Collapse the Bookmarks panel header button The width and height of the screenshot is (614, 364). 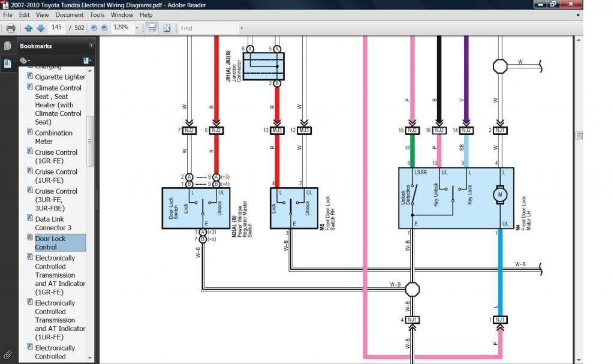pos(91,46)
